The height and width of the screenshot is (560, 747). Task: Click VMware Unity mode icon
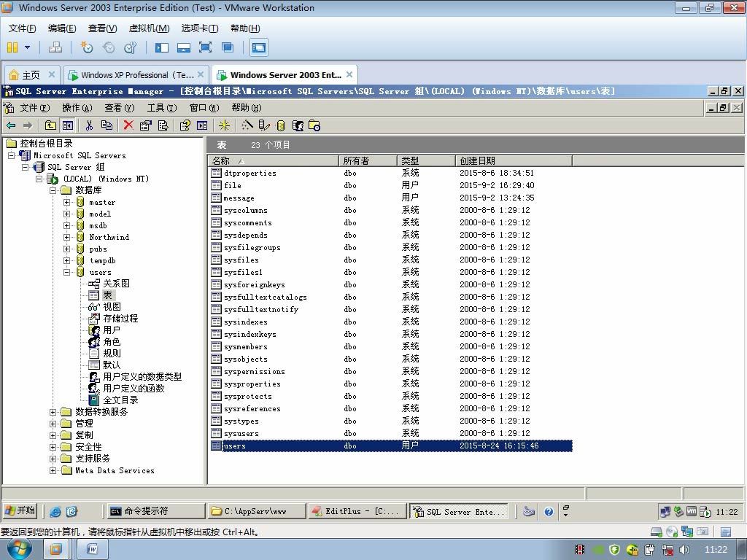pyautogui.click(x=228, y=47)
